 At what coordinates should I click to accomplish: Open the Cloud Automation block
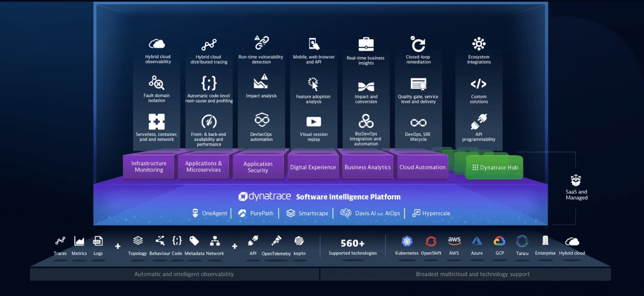[x=422, y=167]
